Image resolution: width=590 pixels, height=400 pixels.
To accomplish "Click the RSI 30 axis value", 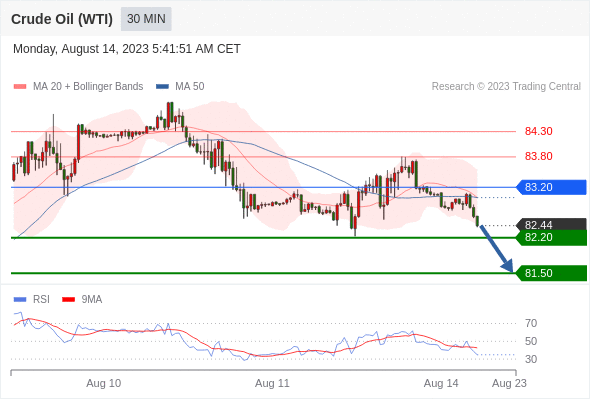I will click(x=531, y=359).
